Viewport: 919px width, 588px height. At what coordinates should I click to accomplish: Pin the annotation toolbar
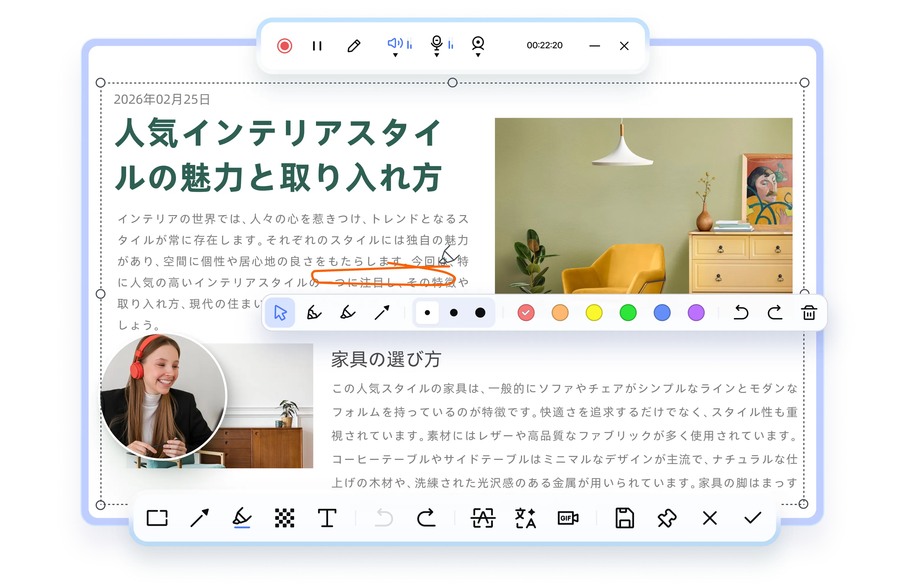pyautogui.click(x=667, y=518)
